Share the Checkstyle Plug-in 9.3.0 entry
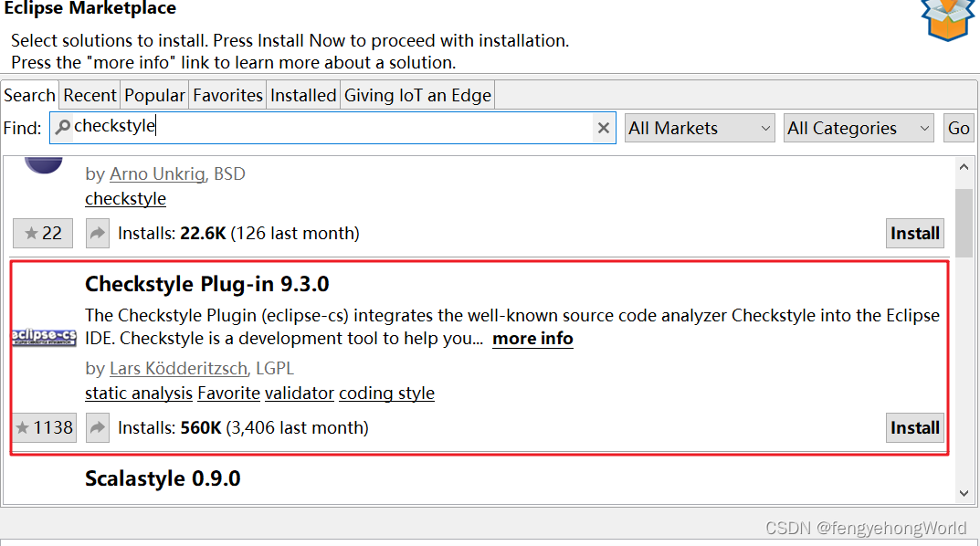The height and width of the screenshot is (546, 980). coord(98,427)
